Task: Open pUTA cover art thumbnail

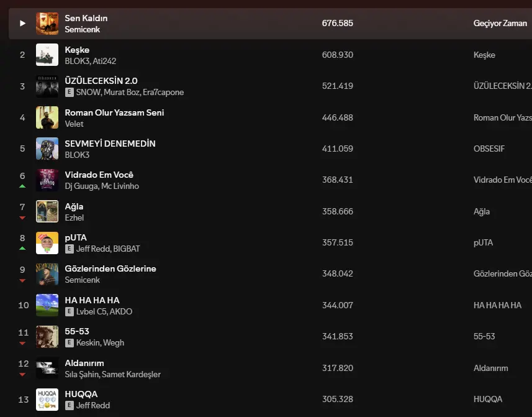Action: [47, 243]
